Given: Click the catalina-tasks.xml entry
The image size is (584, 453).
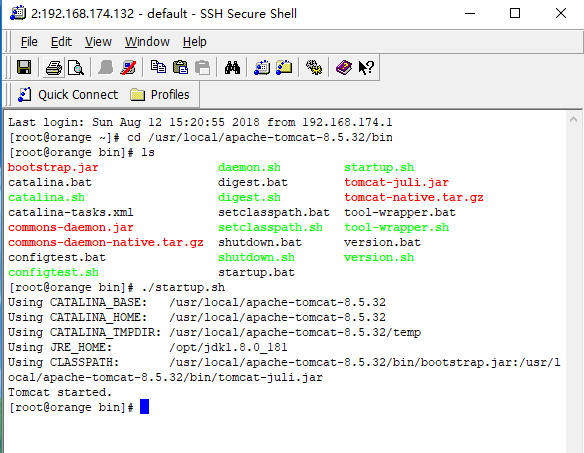Looking at the screenshot, I should click(70, 212).
